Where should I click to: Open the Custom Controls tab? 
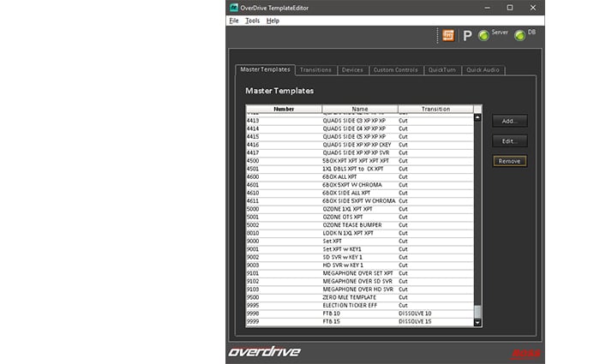pos(396,70)
